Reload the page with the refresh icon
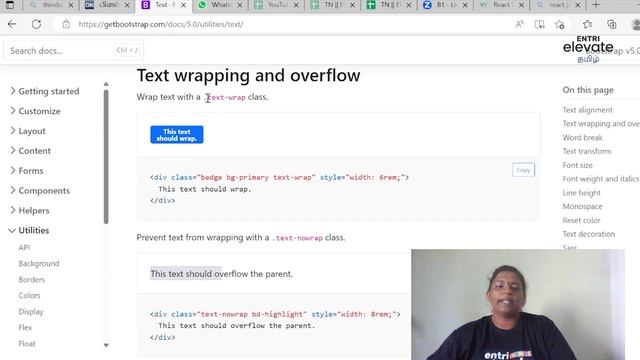Viewport: 640px width, 360px height. [36, 24]
